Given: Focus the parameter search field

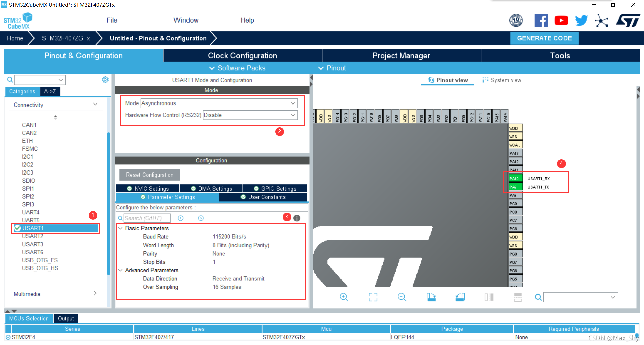Looking at the screenshot, I should pos(147,218).
